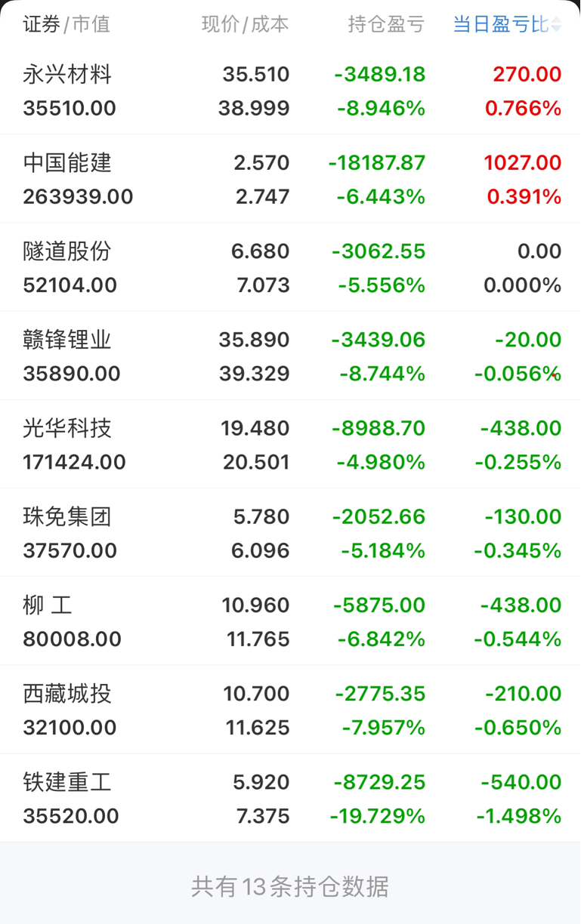
Task: Tap the 持仓盈亏 column header
Action: (x=387, y=24)
